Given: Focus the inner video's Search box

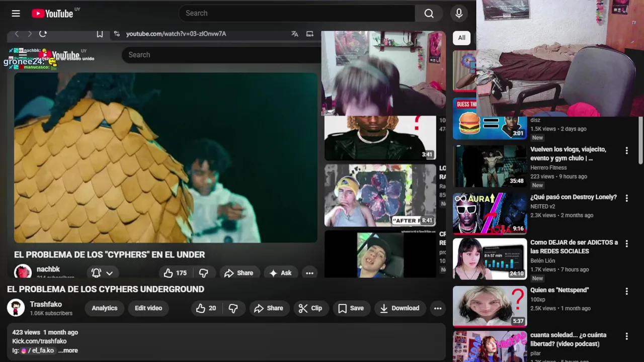Looking at the screenshot, I should coord(221,55).
